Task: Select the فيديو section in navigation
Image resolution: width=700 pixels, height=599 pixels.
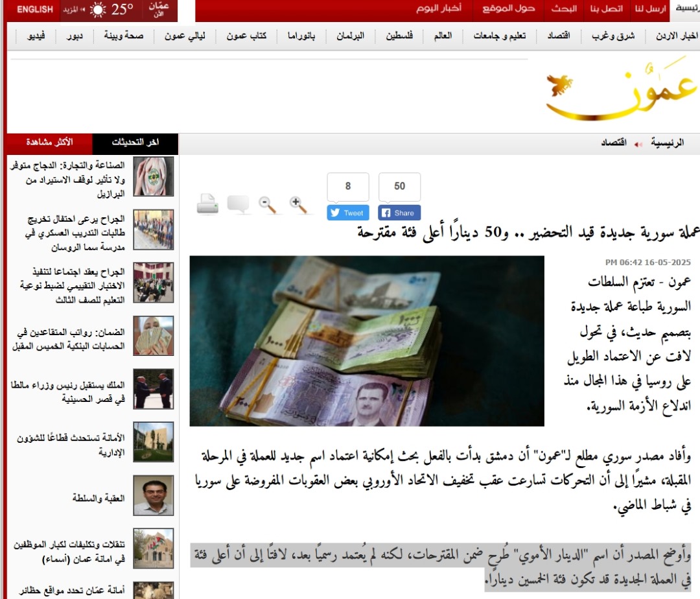Action: [x=36, y=36]
